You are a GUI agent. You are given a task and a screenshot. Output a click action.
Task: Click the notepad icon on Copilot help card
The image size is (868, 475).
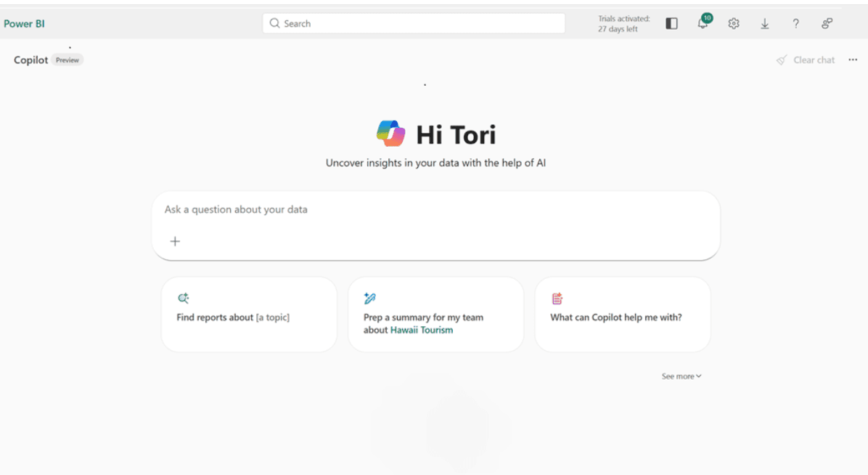(557, 299)
